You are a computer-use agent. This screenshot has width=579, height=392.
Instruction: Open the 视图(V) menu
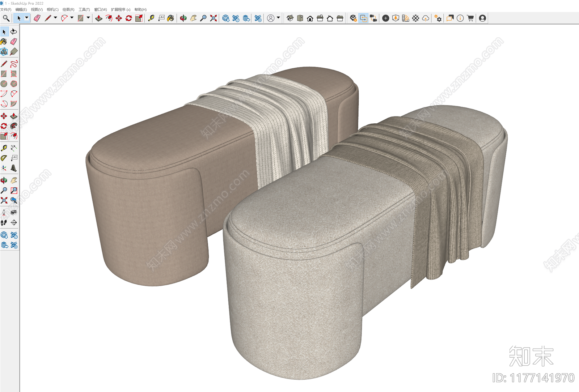(x=37, y=9)
